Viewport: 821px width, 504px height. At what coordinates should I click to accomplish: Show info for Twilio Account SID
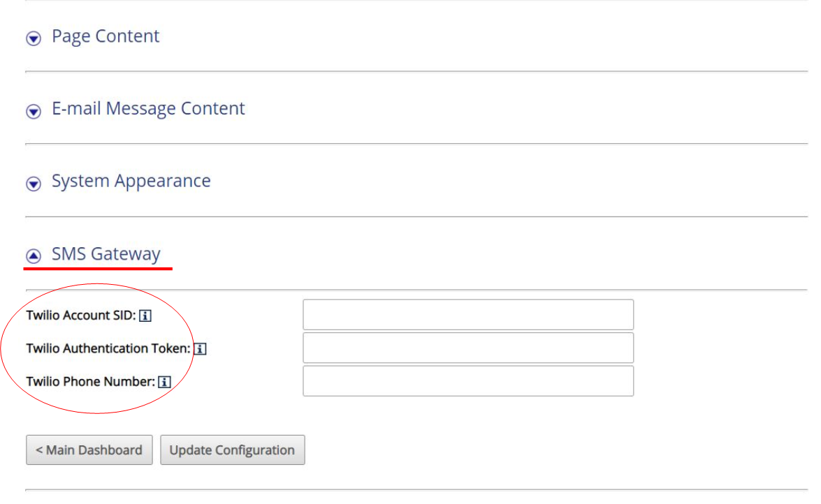145,316
